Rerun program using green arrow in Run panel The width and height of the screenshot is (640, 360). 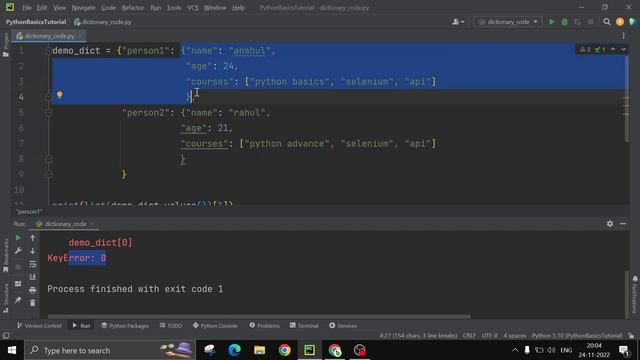pyautogui.click(x=18, y=238)
